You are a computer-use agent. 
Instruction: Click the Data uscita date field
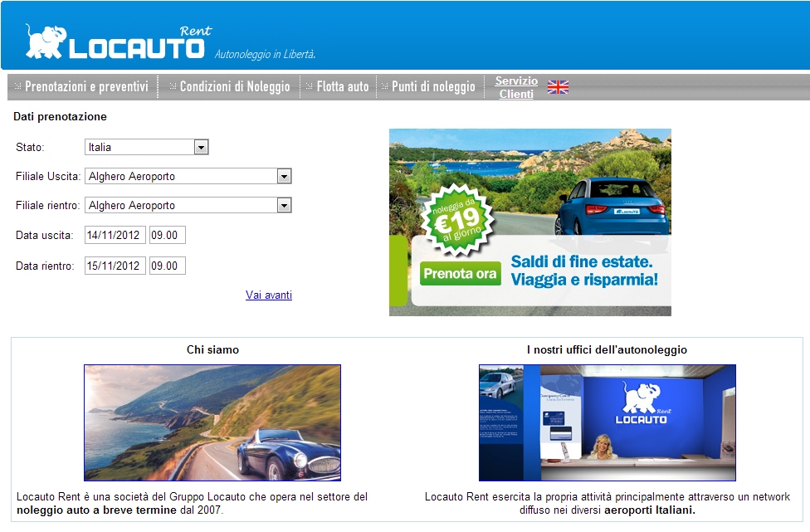click(115, 235)
